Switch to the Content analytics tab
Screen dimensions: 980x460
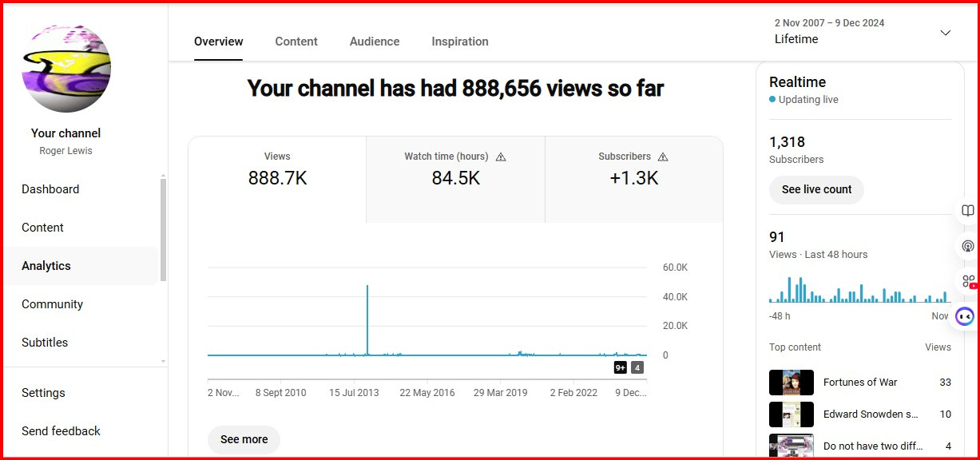tap(296, 42)
